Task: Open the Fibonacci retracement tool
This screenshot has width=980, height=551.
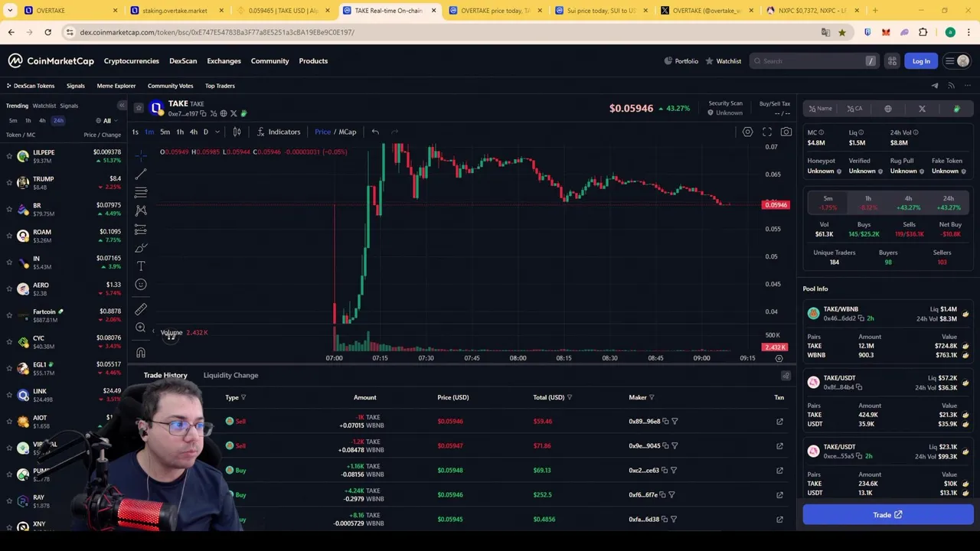Action: point(141,193)
